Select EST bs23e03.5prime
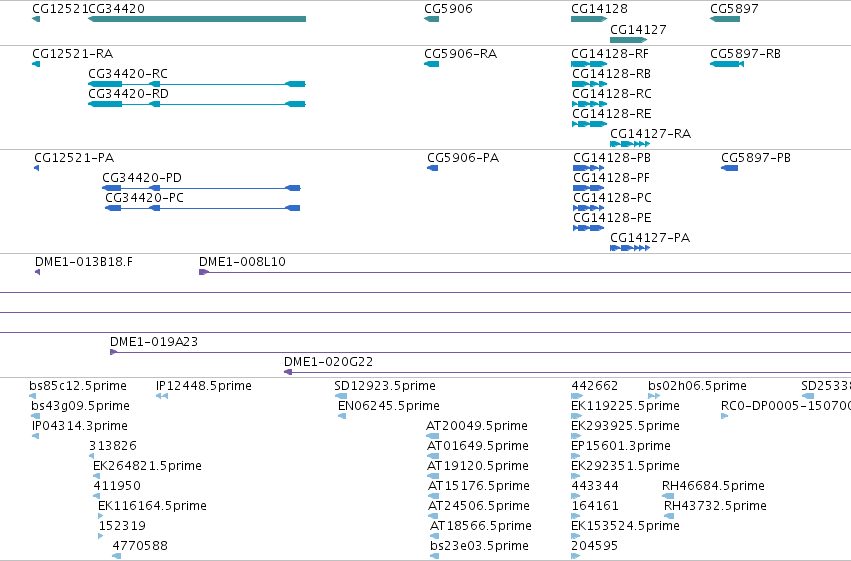Image resolution: width=851 pixels, height=561 pixels. pyautogui.click(x=434, y=556)
